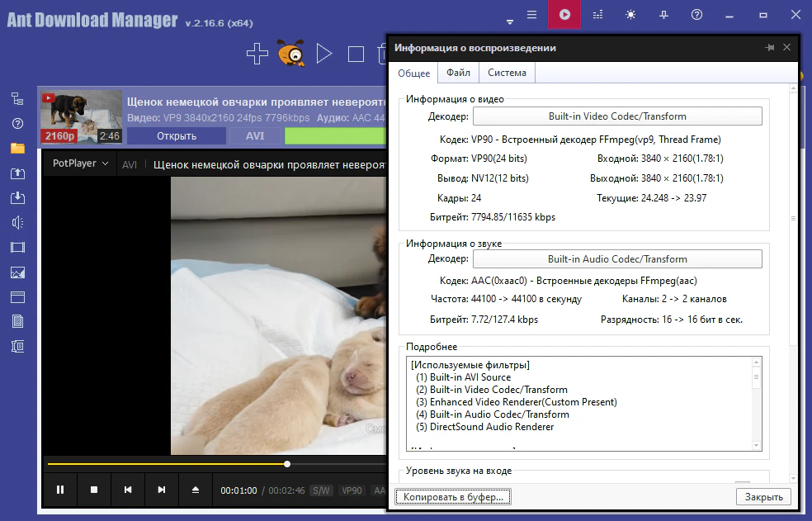The width and height of the screenshot is (812, 521).
Task: Click the sun theme brightness icon
Action: (630, 15)
